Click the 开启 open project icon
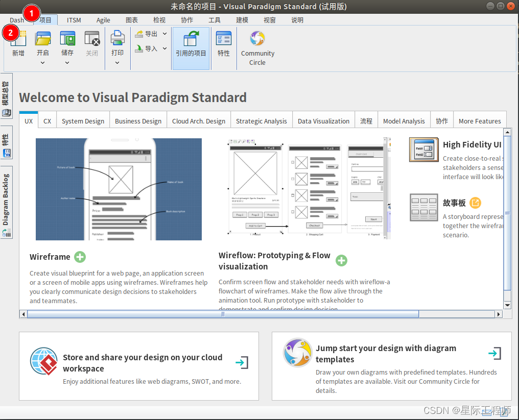Image resolution: width=519 pixels, height=420 pixels. point(43,38)
